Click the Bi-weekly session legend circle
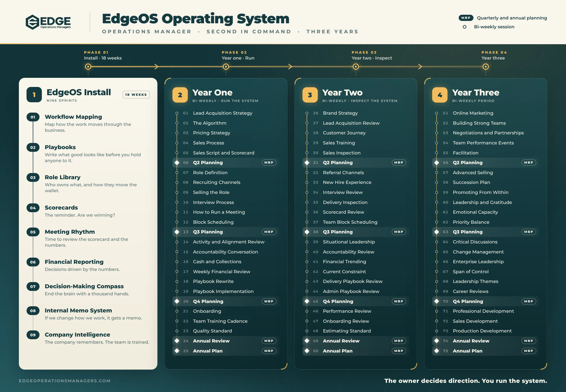Viewport: 566px width, 392px height. click(x=465, y=27)
